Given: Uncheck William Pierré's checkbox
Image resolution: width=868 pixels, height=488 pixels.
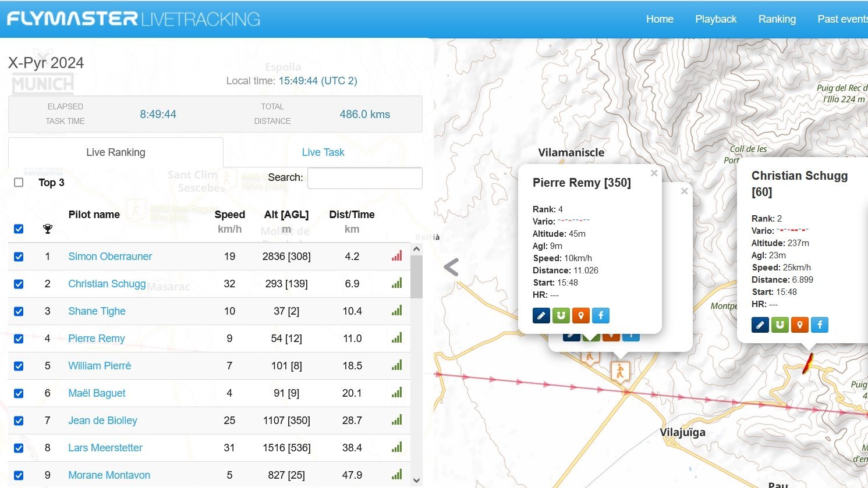Looking at the screenshot, I should (x=19, y=366).
